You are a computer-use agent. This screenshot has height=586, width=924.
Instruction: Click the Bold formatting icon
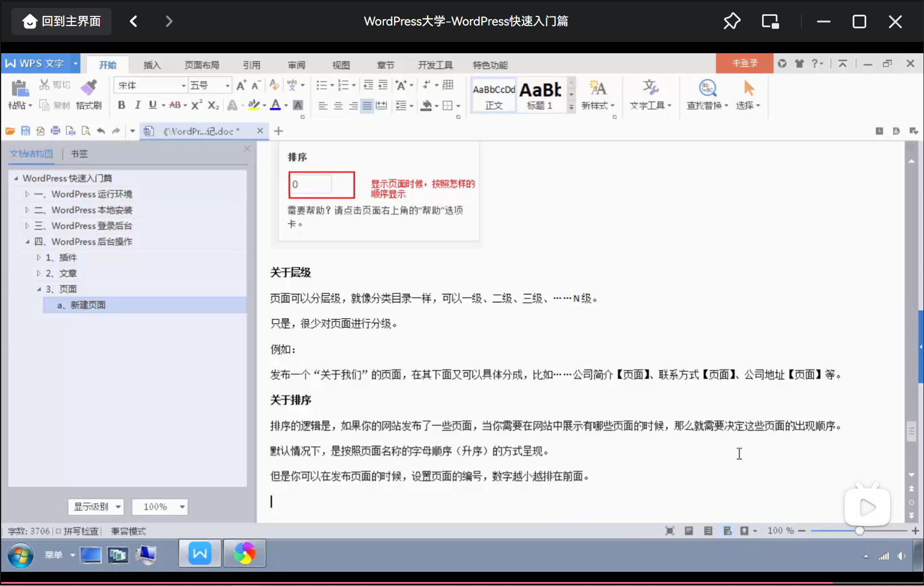(121, 105)
